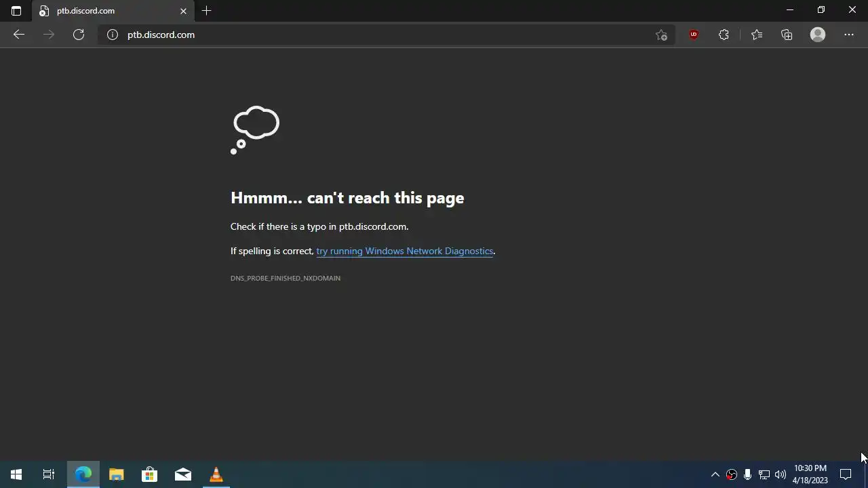Image resolution: width=868 pixels, height=488 pixels.
Task: Select the ptb.discord.com tab
Action: (113, 11)
